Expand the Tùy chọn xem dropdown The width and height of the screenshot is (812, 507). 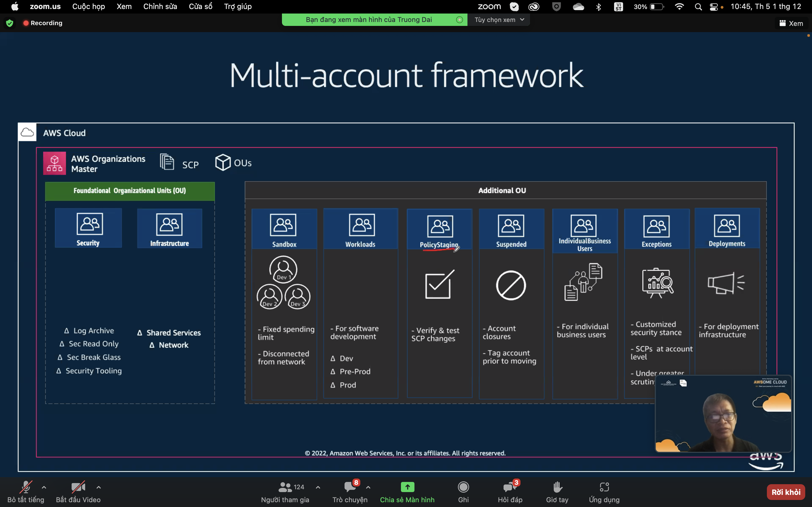click(x=499, y=20)
